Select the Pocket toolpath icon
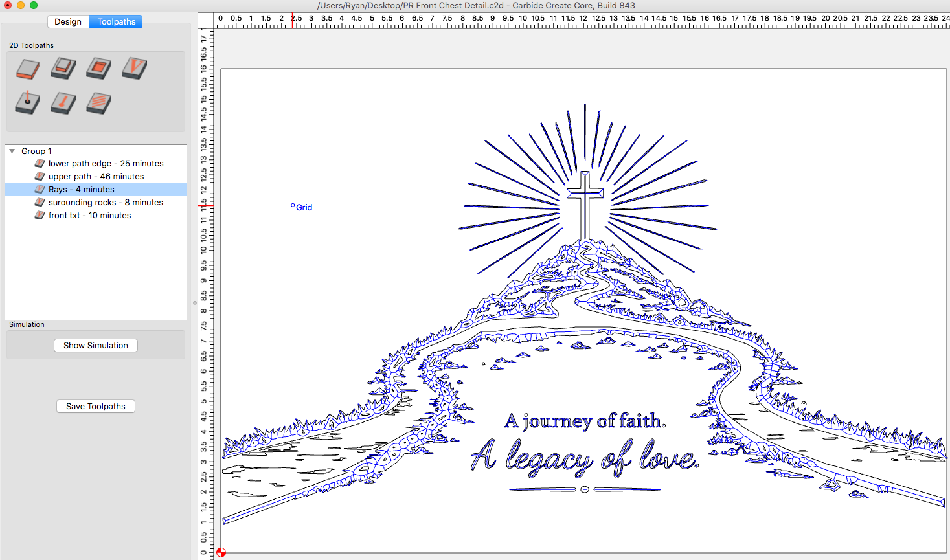Viewport: 950px width, 560px height. point(99,68)
